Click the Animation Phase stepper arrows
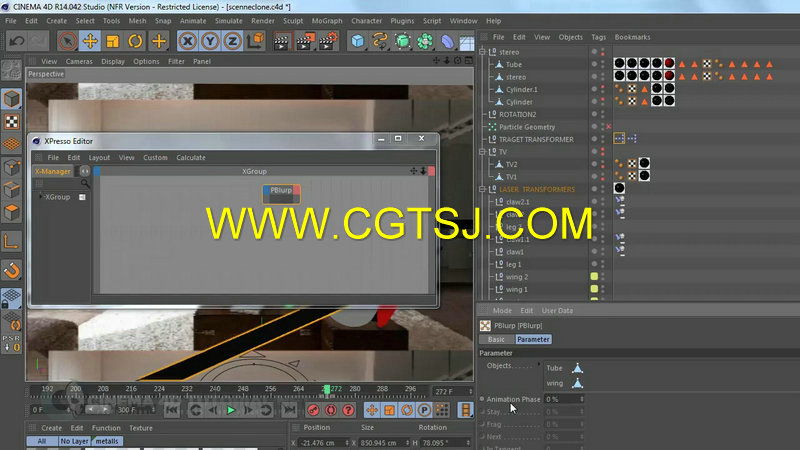Image resolution: width=800 pixels, height=450 pixels. point(582,399)
